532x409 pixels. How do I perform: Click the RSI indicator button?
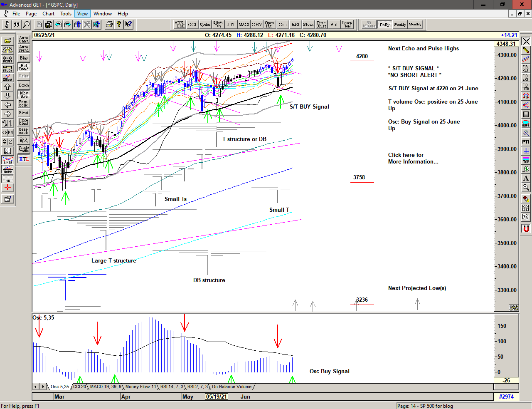[295, 25]
